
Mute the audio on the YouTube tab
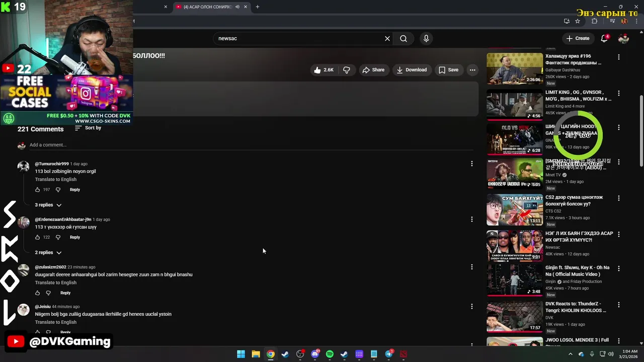237,7
